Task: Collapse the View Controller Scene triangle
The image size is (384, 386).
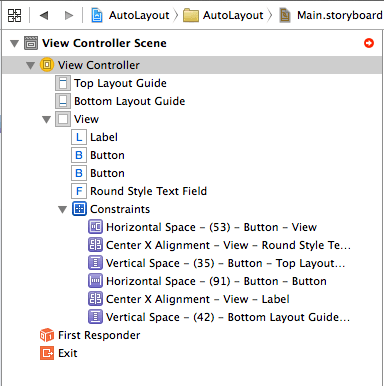Action: (x=14, y=43)
